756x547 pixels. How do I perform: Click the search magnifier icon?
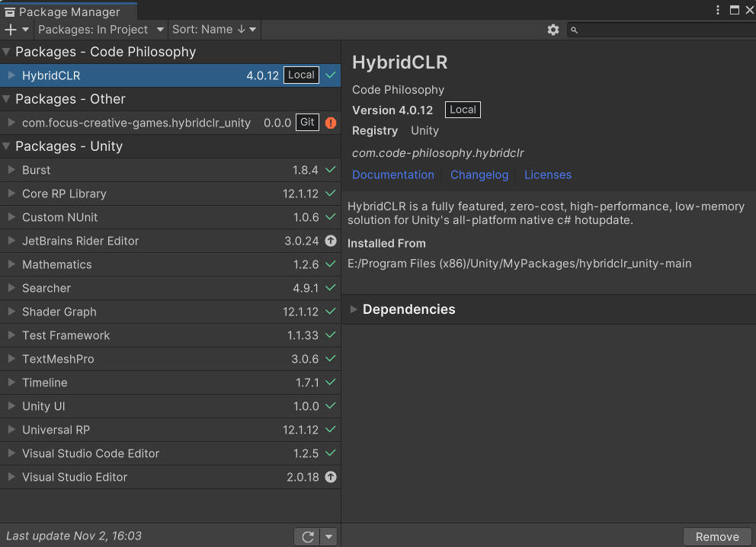574,30
